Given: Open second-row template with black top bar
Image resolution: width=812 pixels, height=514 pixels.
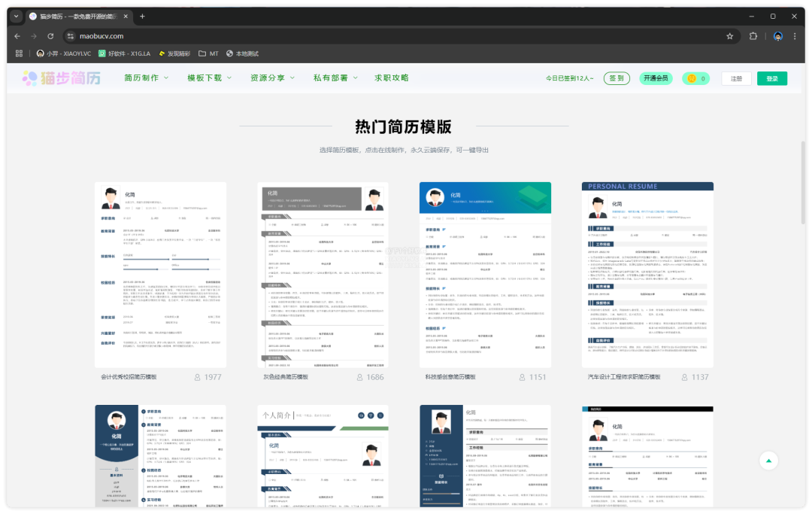Looking at the screenshot, I should coord(647,456).
